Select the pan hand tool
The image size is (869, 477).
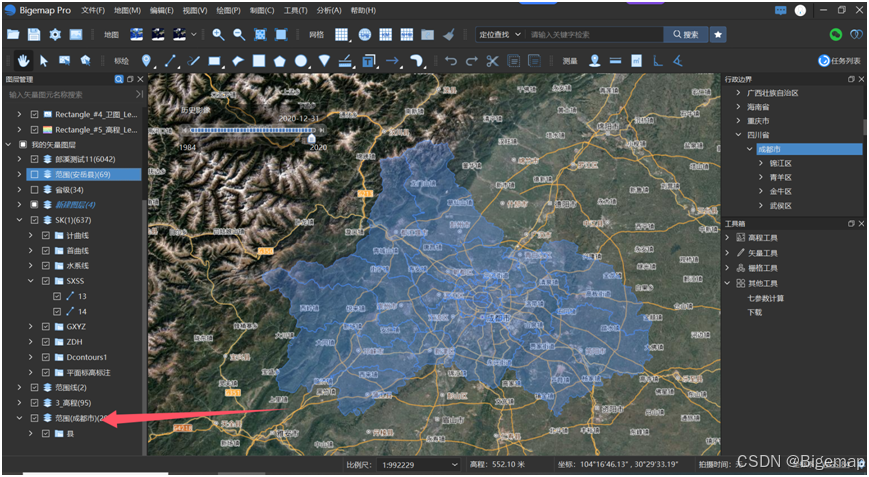pyautogui.click(x=23, y=60)
